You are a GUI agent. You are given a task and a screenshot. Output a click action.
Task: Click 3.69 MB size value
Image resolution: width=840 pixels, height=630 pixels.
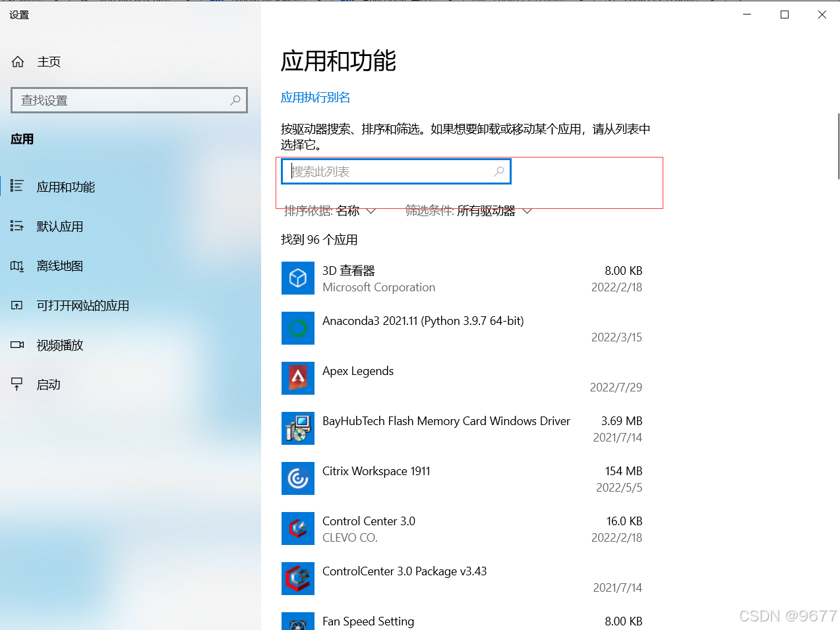point(622,420)
